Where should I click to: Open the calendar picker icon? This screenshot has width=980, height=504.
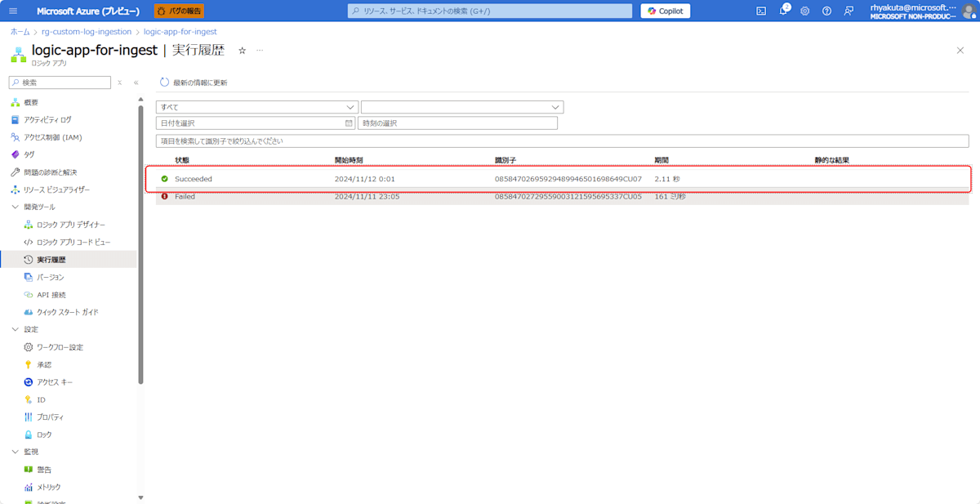[349, 123]
